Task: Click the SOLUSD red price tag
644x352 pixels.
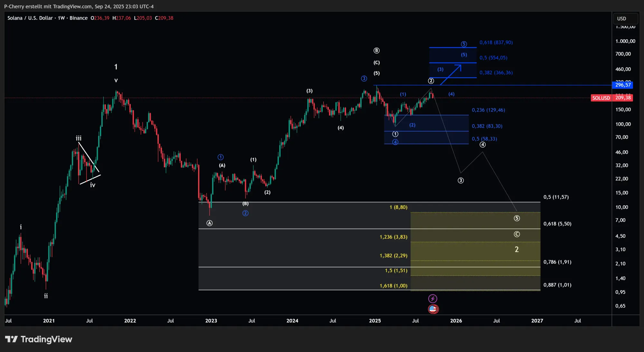Action: pos(601,98)
